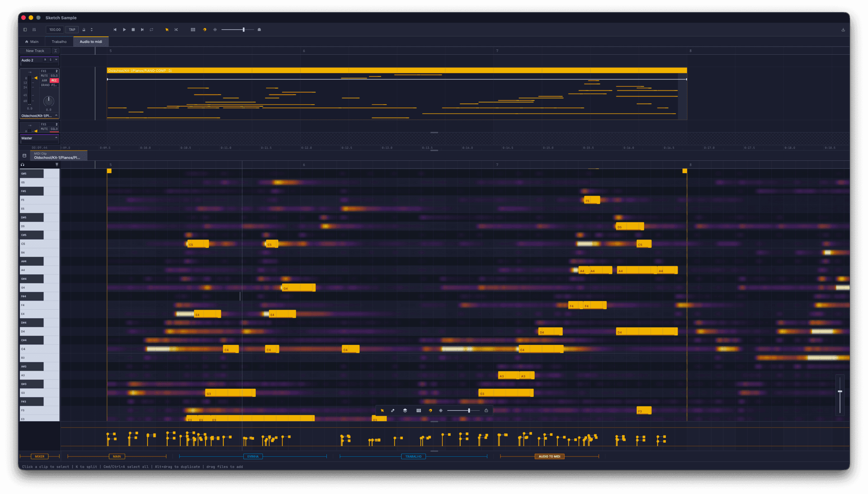Skip forward with the next button
This screenshot has height=494, width=868.
point(142,30)
